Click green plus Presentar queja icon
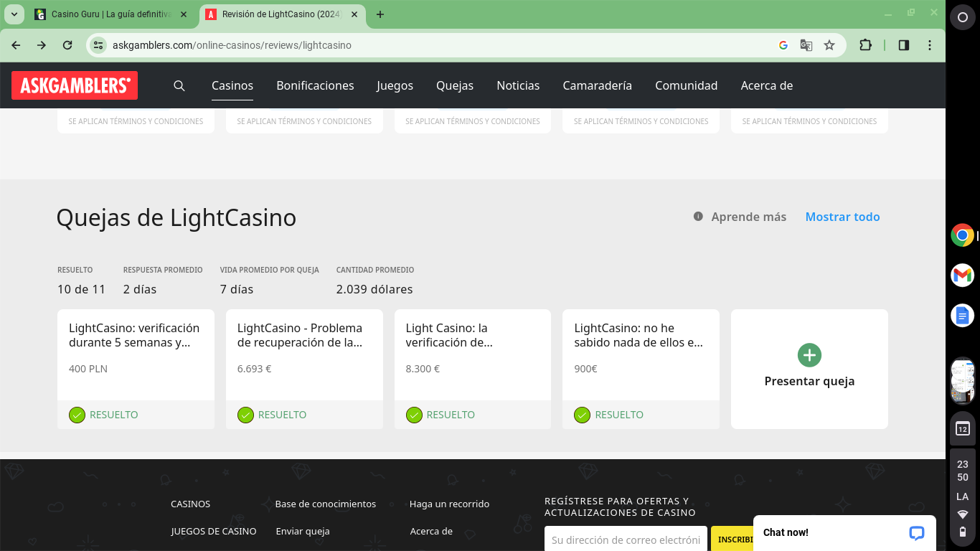Screen dimensions: 980x551 809,355
